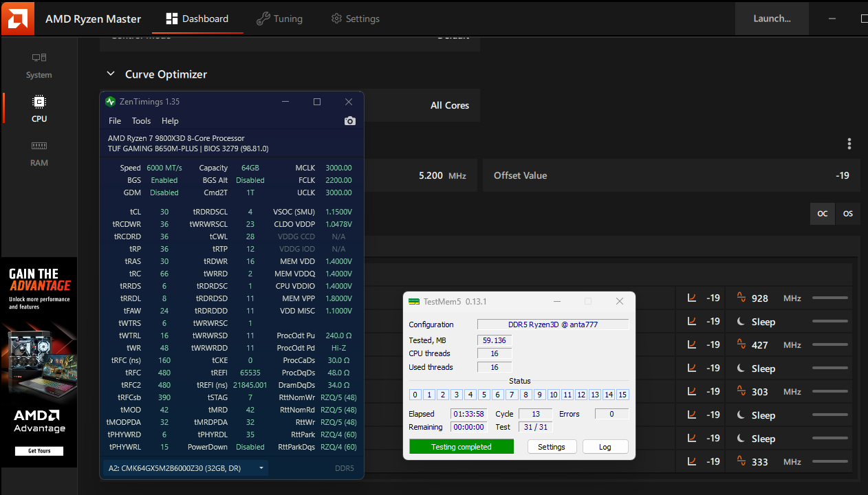Select the OC mode toggle
The width and height of the screenshot is (868, 495).
[823, 214]
